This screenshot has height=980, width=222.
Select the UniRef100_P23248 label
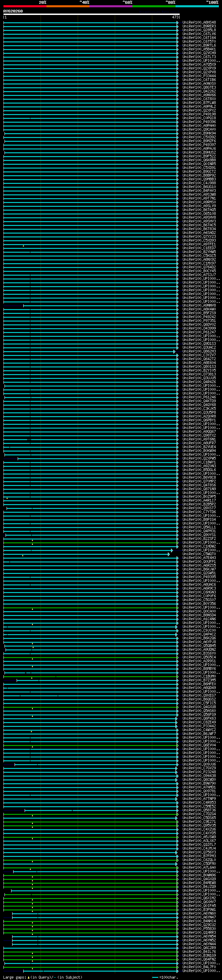click(x=199, y=772)
